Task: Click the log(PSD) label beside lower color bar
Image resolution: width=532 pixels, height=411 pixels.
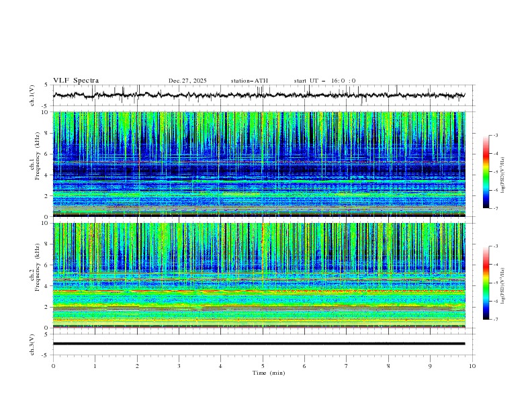Action: 503,283
